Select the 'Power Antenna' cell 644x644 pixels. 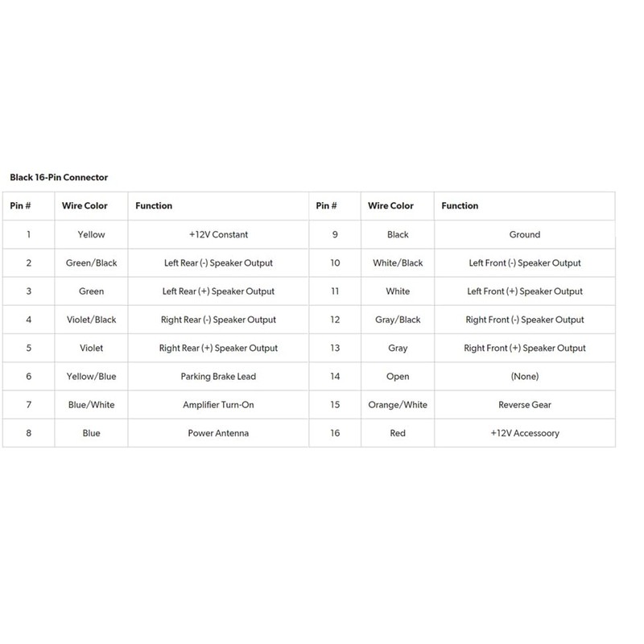[217, 433]
